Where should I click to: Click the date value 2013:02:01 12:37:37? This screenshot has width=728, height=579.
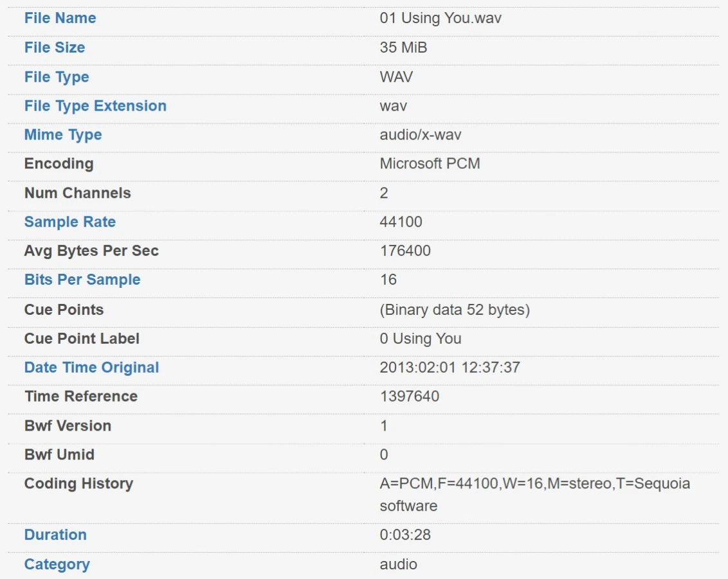coord(450,368)
